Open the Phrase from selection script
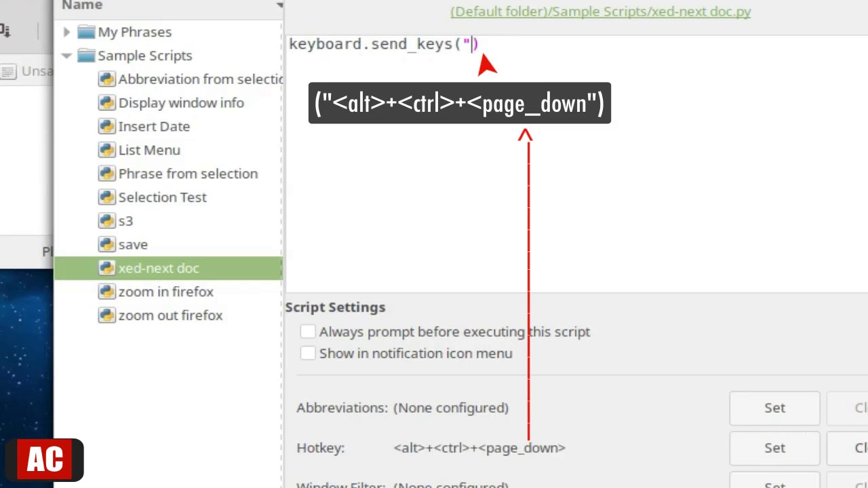Screen dimensions: 868x488 click(x=188, y=174)
